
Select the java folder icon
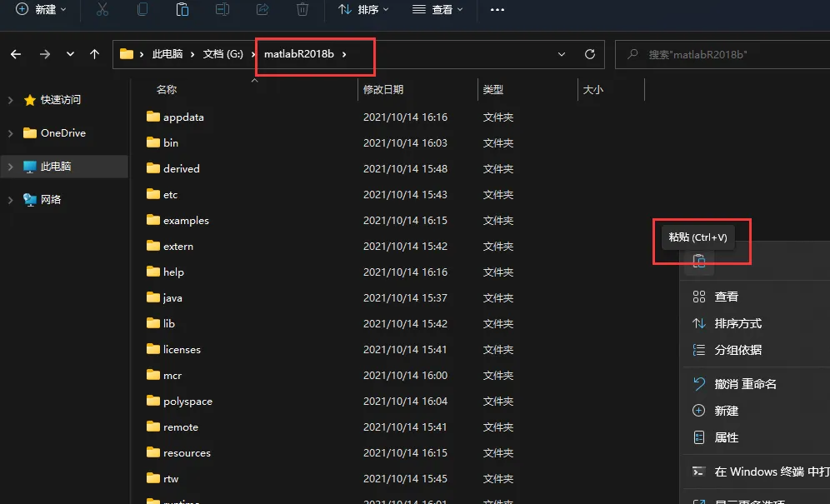pos(153,297)
